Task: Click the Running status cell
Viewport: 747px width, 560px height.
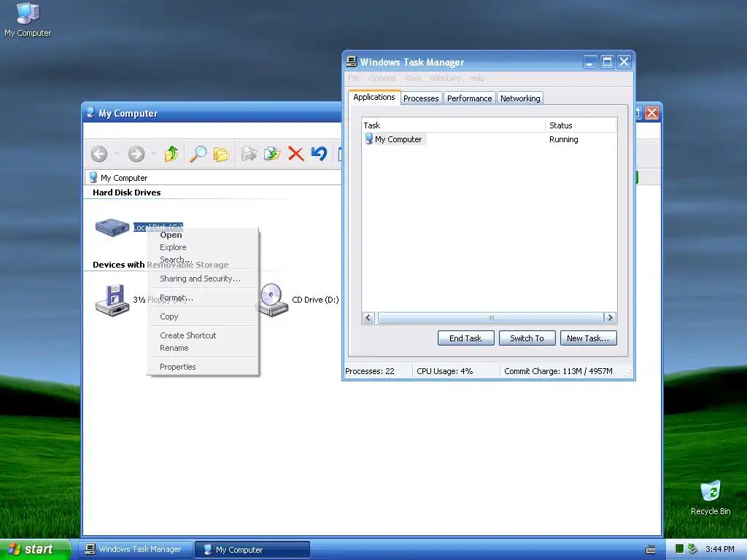Action: click(x=564, y=139)
